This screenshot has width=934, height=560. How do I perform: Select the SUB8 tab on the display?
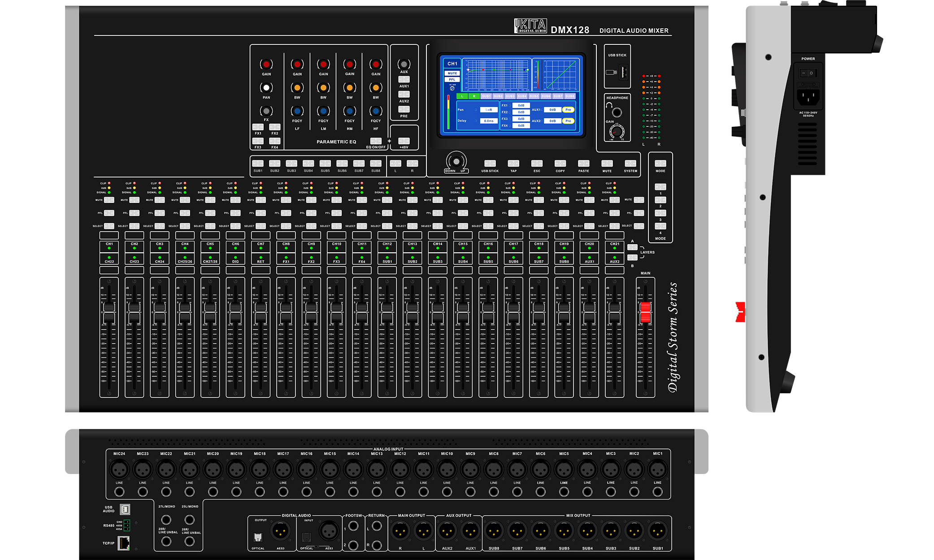coord(569,96)
